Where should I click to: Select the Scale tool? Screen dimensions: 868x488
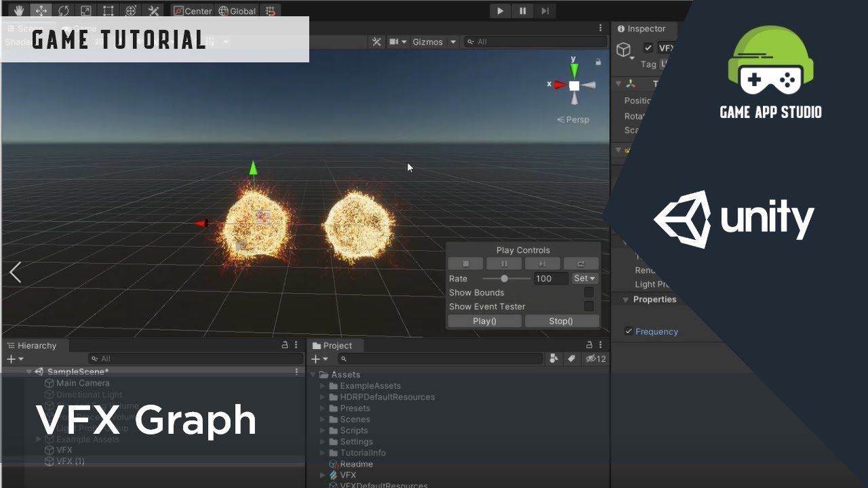point(86,11)
